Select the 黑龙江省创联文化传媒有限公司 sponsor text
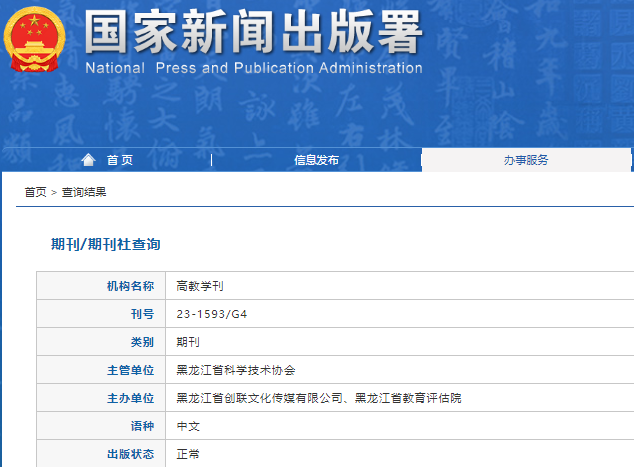Screen dimensions: 634x467 click(260, 398)
